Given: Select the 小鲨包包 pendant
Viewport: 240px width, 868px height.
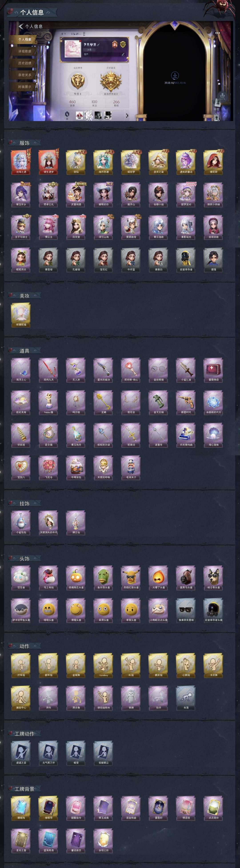Looking at the screenshot, I should 21,523.
